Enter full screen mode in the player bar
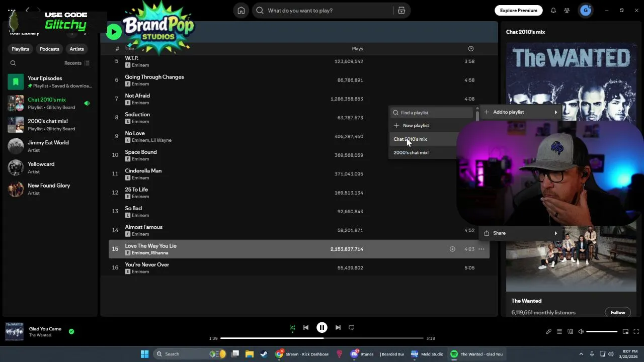Screen dimensions: 644x362 point(636,332)
